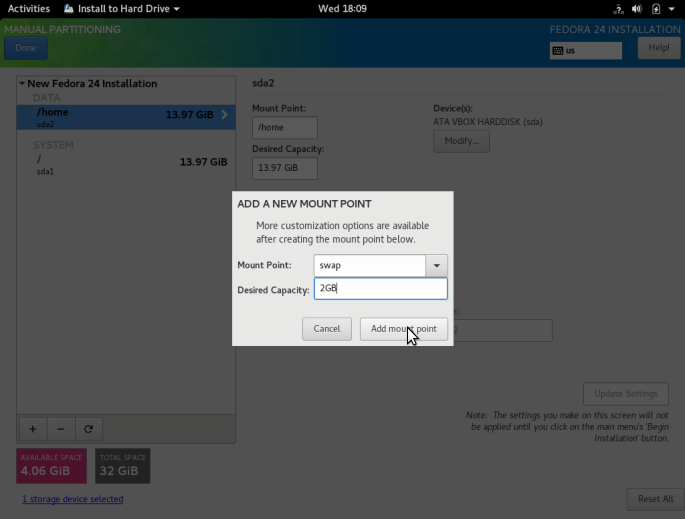Click the Add mount point button
685x519 pixels.
click(404, 329)
